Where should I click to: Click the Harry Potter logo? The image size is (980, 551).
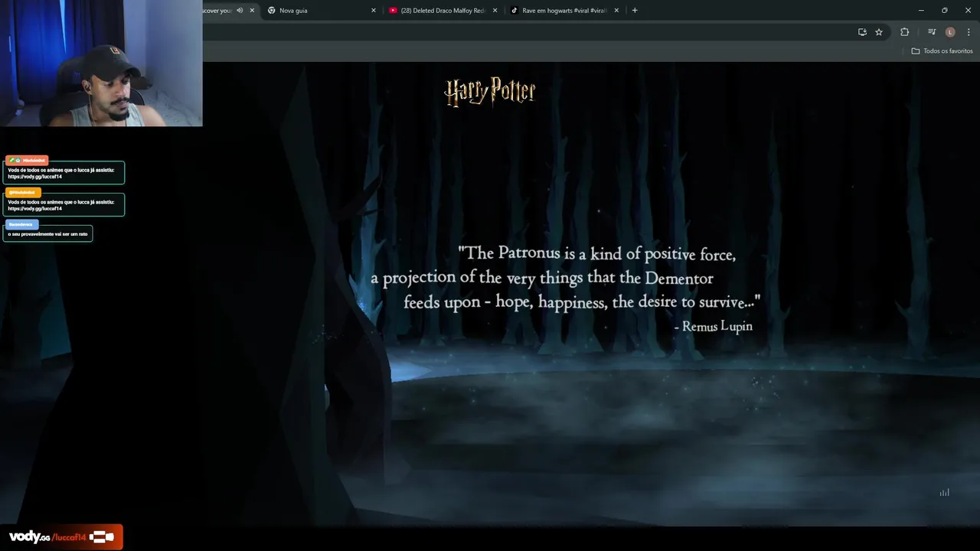[490, 92]
